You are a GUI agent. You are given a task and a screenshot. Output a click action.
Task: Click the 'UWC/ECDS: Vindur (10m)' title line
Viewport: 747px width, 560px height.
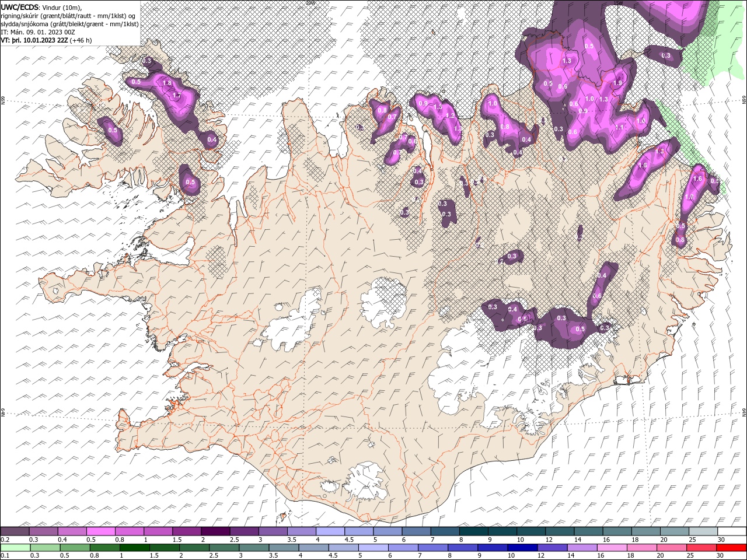click(41, 7)
